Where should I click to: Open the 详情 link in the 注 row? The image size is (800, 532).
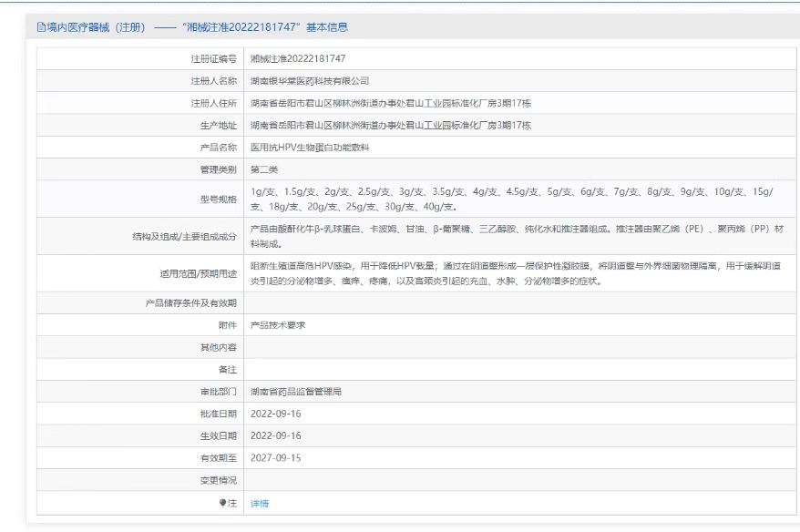tap(260, 504)
